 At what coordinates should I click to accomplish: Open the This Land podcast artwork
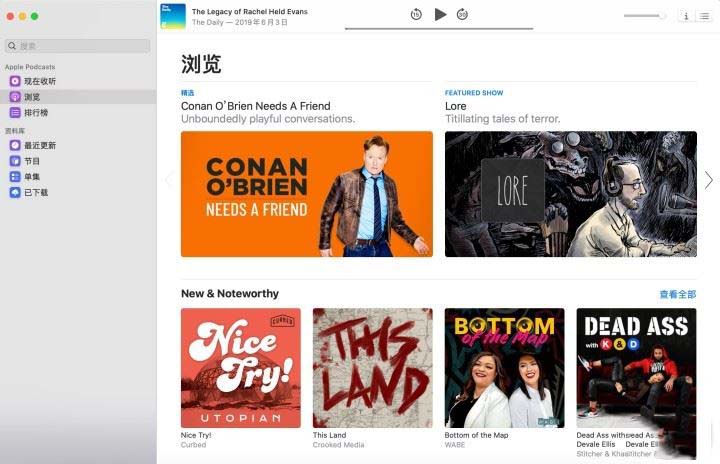coord(372,368)
